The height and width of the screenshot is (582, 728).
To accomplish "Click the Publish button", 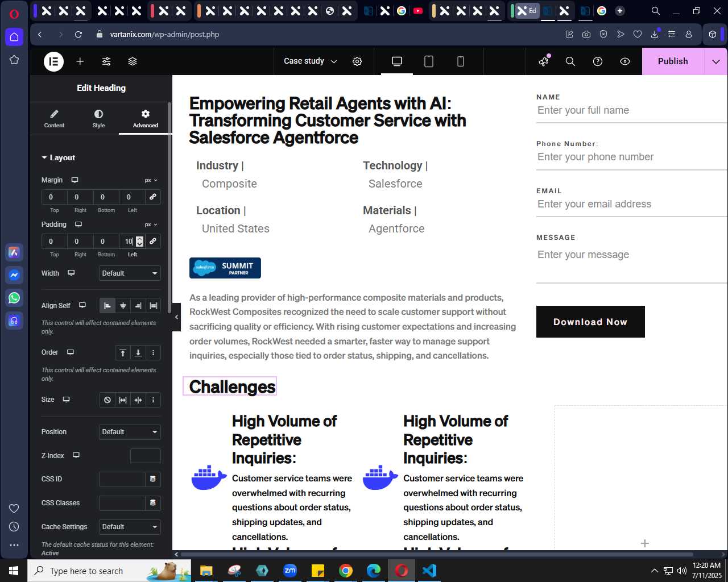I will click(x=673, y=61).
